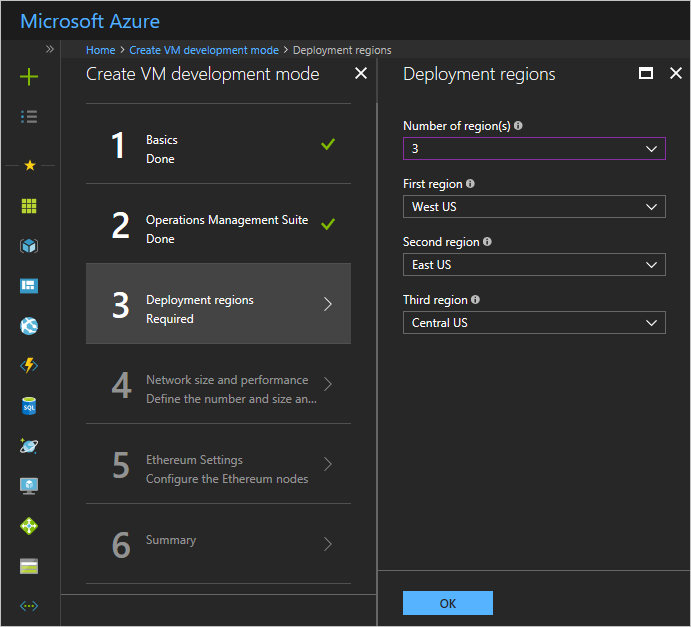Open All services list icon in sidebar

point(29,117)
